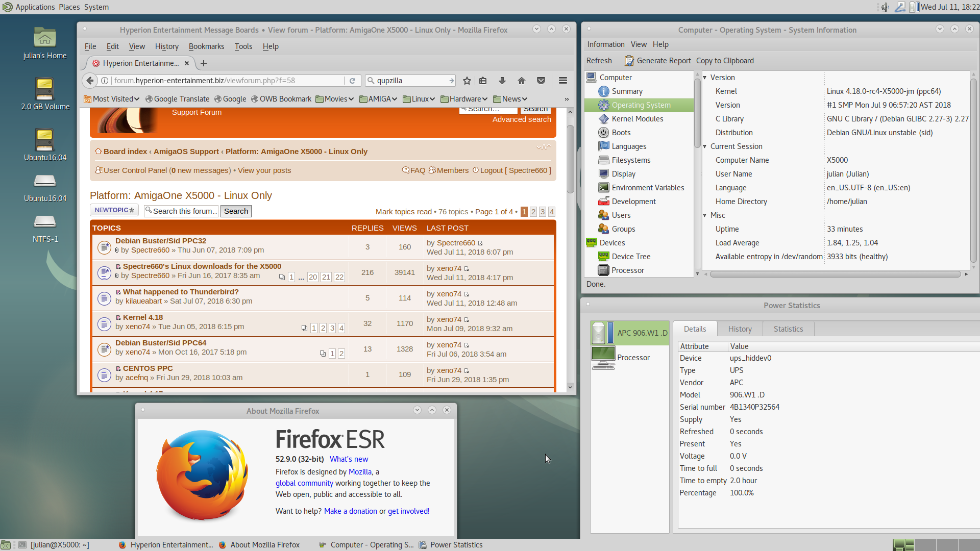Open the AMIGA bookmarks folder dropdown
This screenshot has width=980, height=551.
point(378,99)
